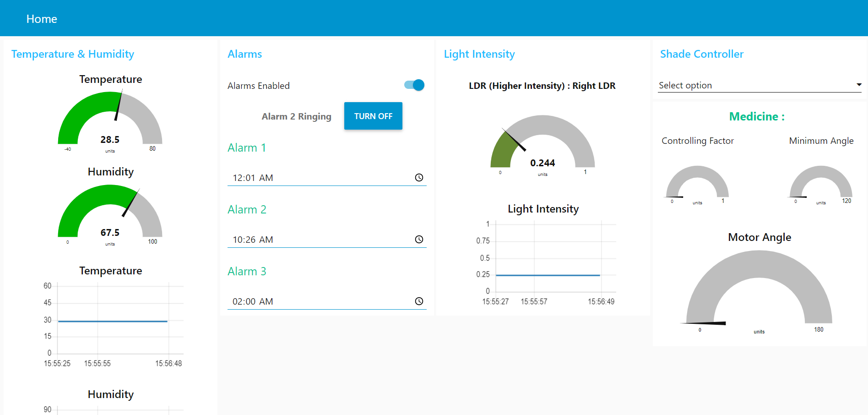Click the 'LDR (Higher Intensity) : Right LDR' text
Screen dimensions: 868x415
[x=542, y=86]
